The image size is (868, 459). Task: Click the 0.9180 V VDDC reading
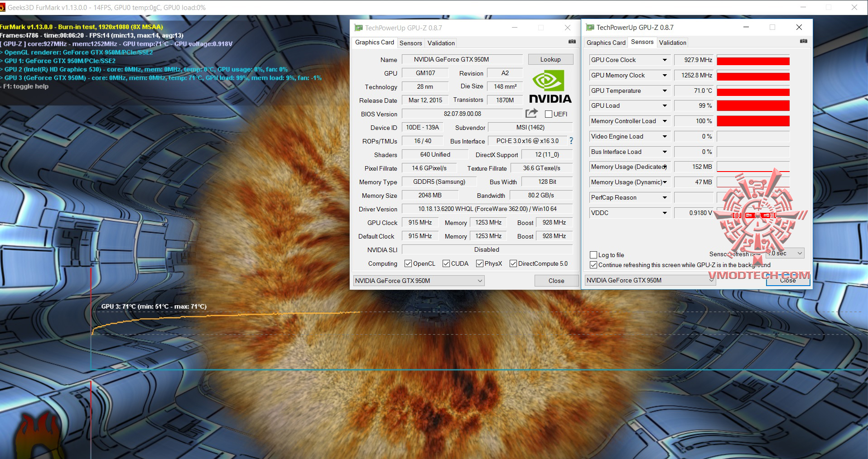[x=694, y=213]
